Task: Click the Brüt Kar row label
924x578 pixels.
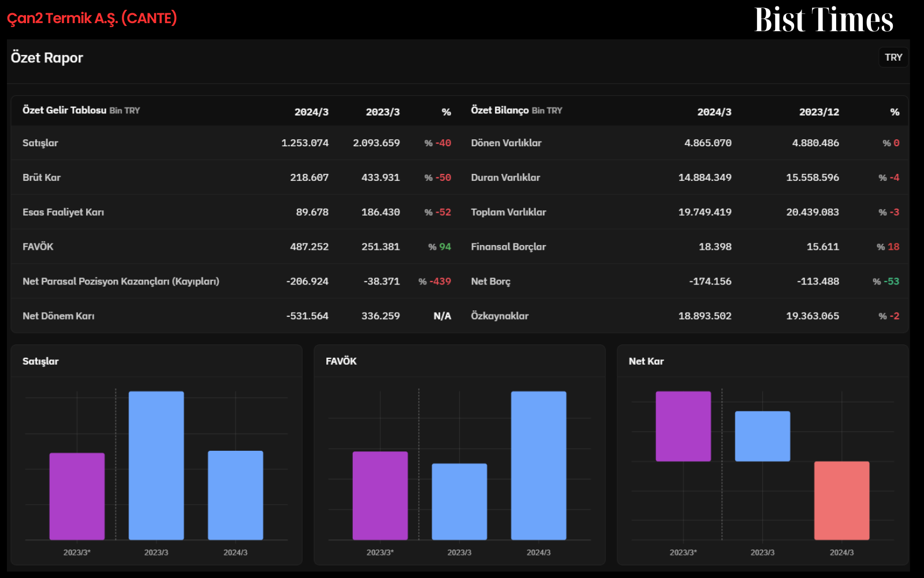Action: point(42,177)
